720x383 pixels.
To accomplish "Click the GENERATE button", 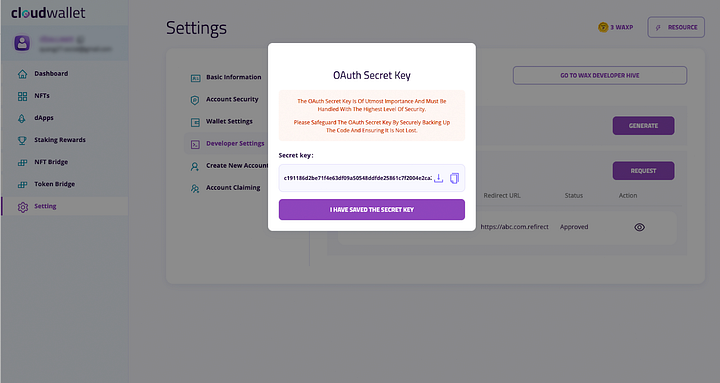I will coord(643,125).
